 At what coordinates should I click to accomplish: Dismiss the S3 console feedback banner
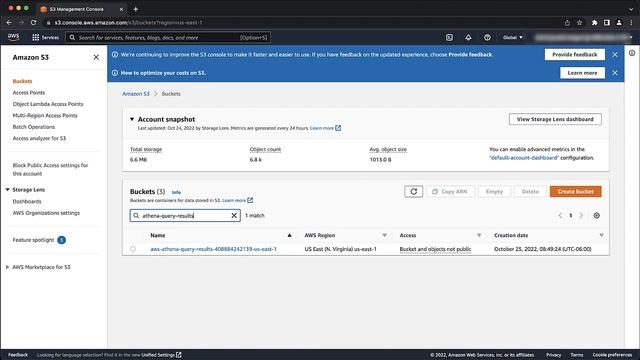615,55
